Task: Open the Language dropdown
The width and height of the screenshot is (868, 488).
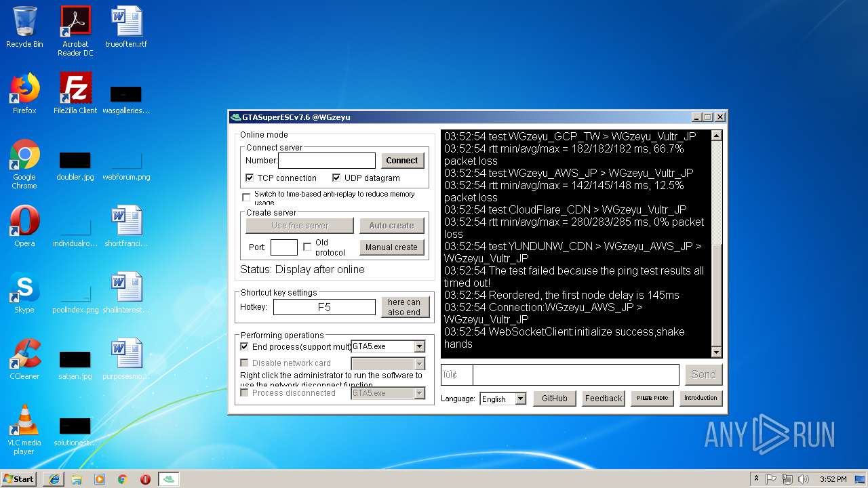Action: click(520, 399)
